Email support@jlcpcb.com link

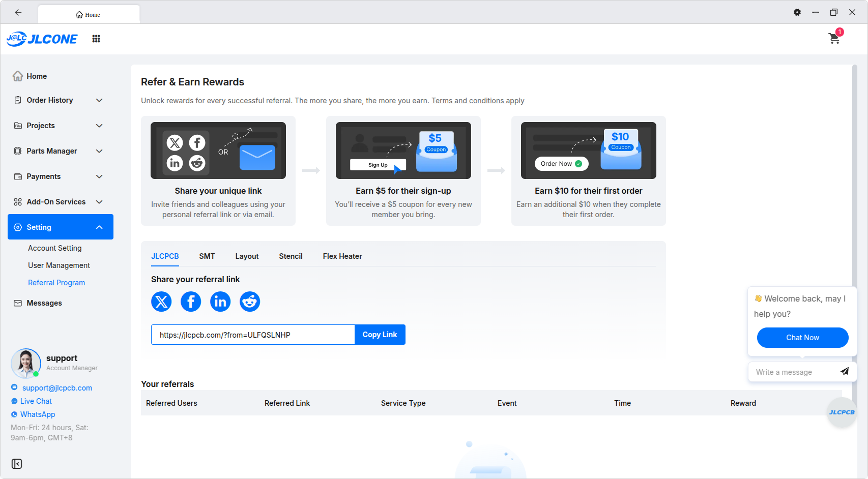pyautogui.click(x=57, y=388)
